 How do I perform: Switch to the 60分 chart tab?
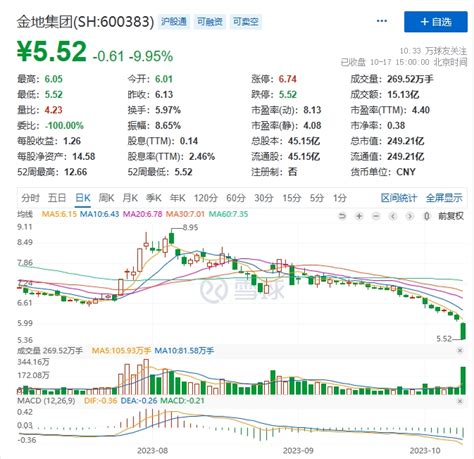point(236,198)
